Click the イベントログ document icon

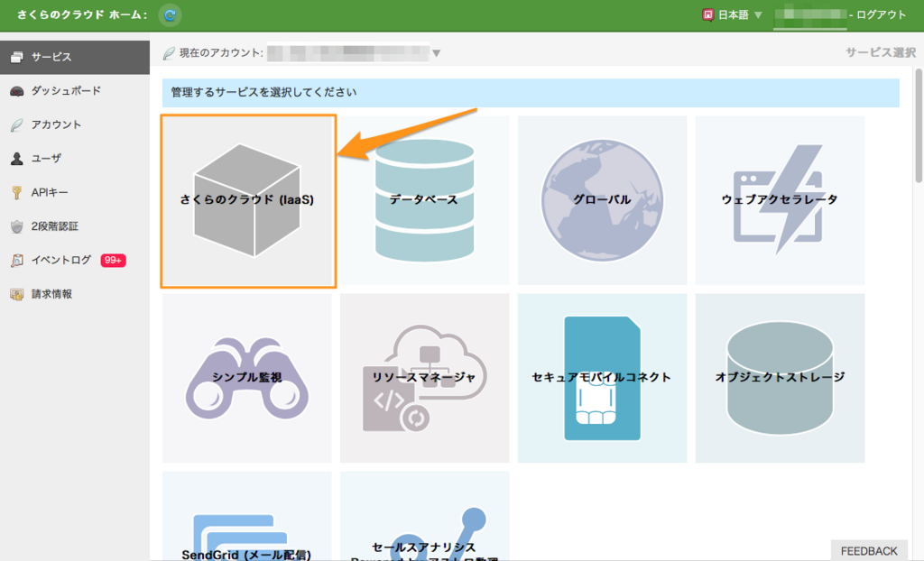pyautogui.click(x=17, y=260)
